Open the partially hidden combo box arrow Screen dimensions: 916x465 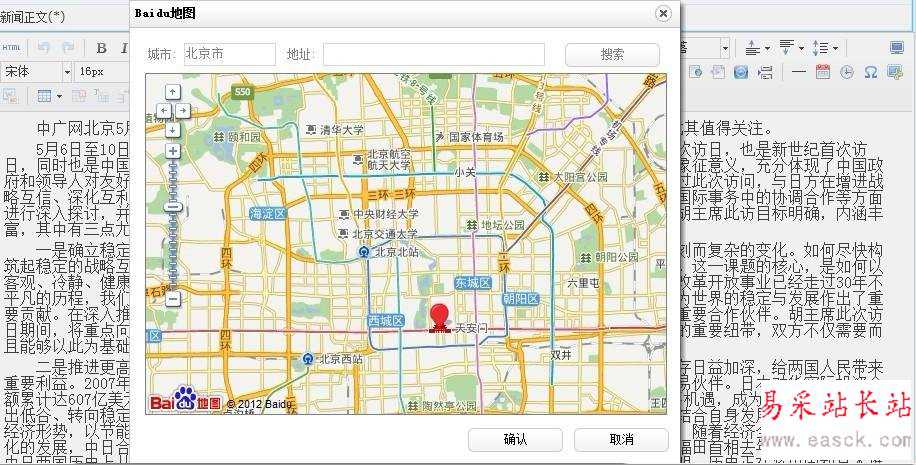tap(725, 48)
